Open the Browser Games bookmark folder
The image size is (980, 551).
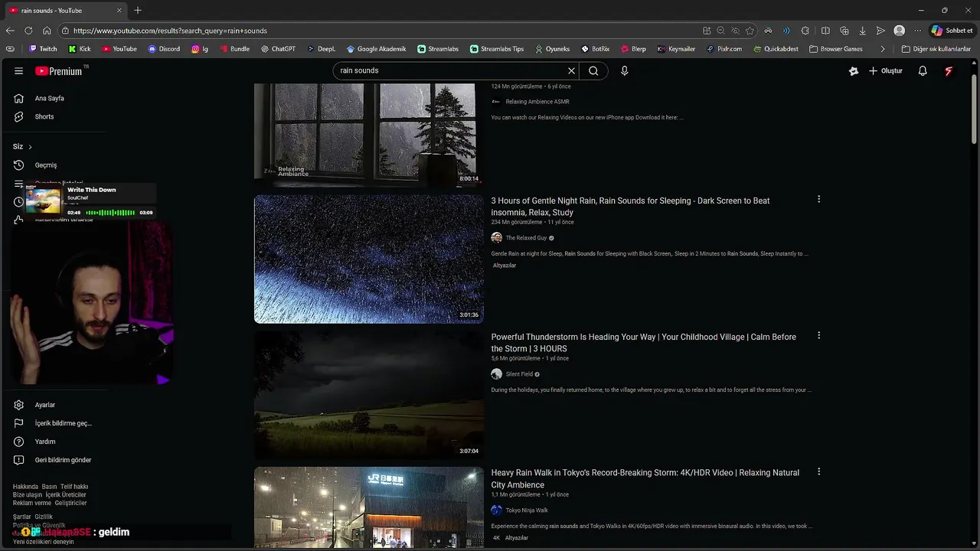(x=836, y=49)
